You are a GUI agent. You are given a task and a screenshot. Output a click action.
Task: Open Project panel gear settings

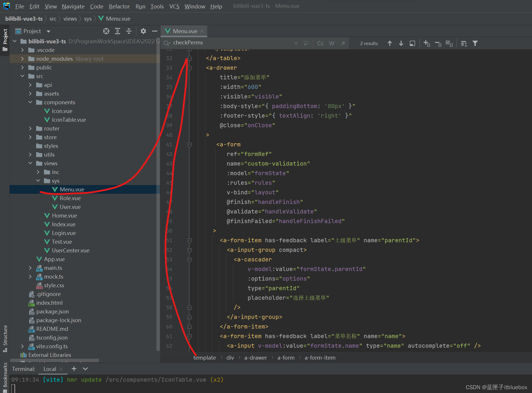click(x=143, y=31)
